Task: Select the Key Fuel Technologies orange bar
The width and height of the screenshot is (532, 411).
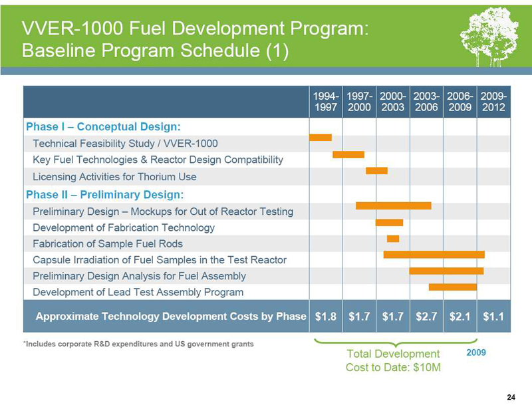Action: point(348,154)
